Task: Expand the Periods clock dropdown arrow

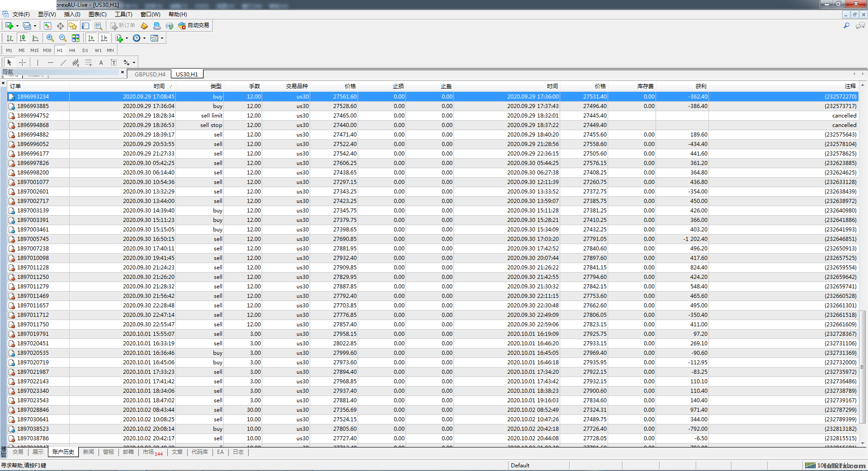Action: point(144,38)
